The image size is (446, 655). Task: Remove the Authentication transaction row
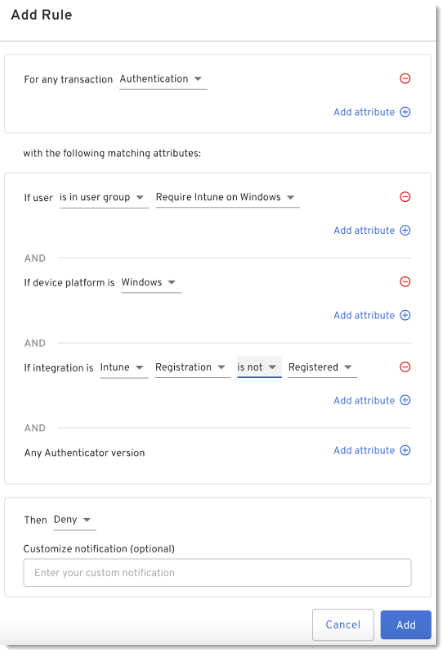(x=405, y=79)
